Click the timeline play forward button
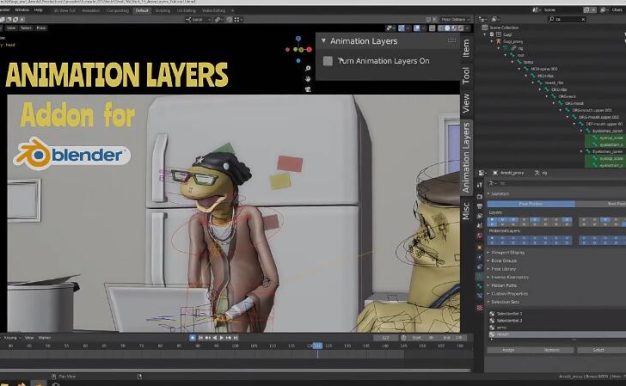The image size is (626, 386). pos(222,338)
